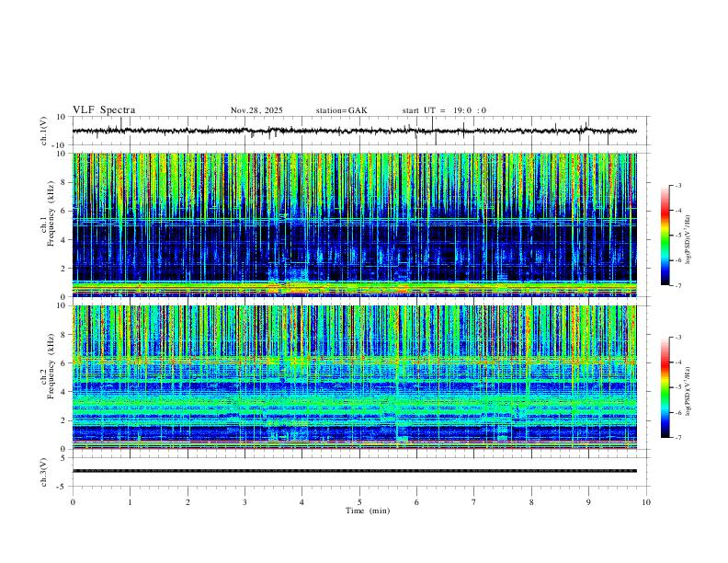
Task: Click "8" kHz tick on ch.1 frequency axis
Action: click(63, 182)
